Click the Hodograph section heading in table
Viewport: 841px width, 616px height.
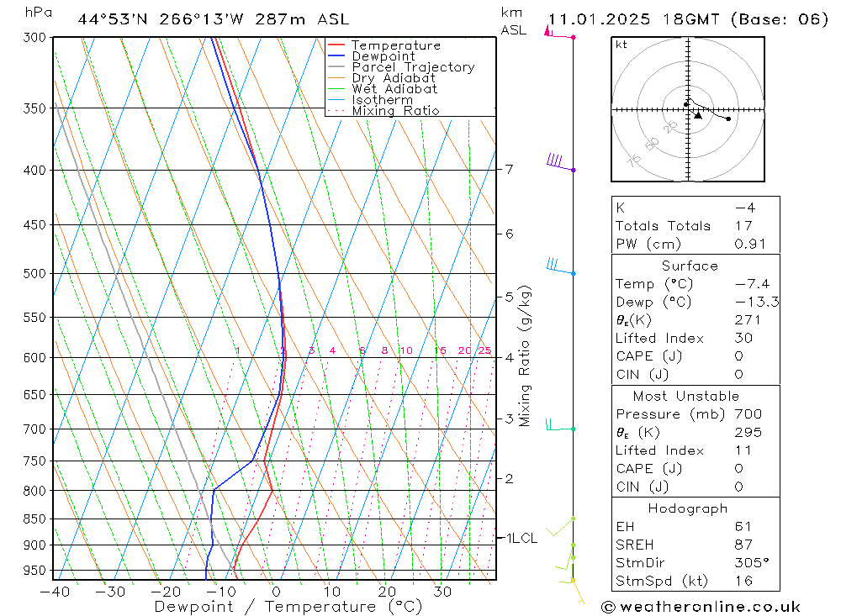click(x=688, y=508)
